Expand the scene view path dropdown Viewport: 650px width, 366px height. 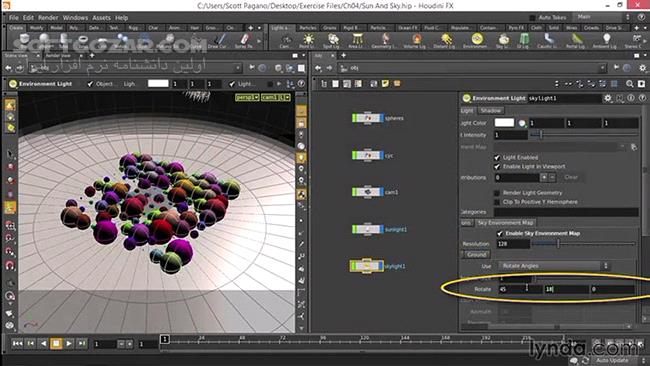click(x=238, y=68)
